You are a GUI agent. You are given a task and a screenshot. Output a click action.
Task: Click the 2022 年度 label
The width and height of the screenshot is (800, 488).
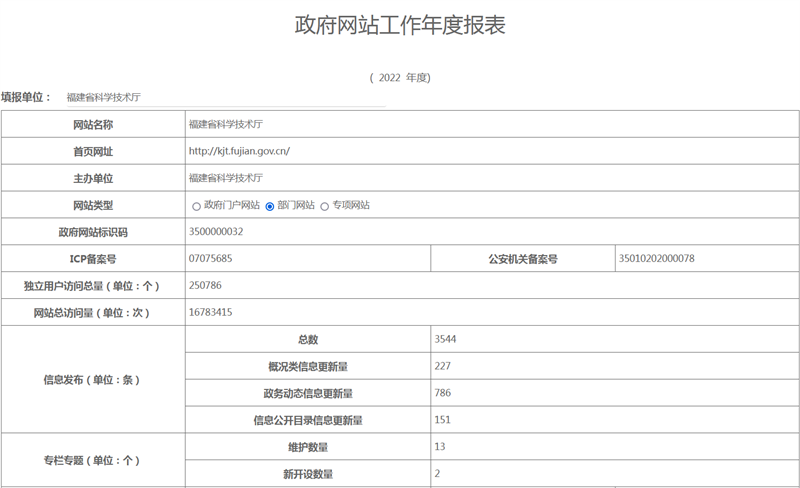click(400, 77)
